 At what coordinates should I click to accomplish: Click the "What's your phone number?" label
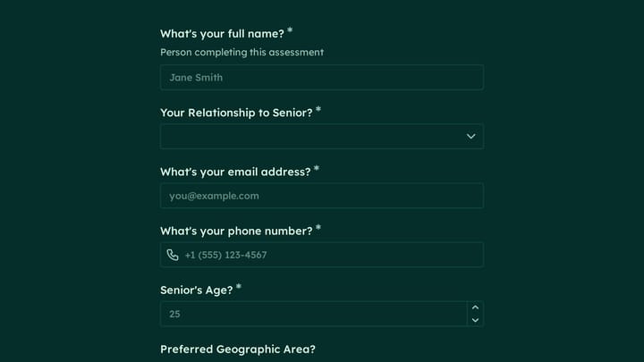pos(236,231)
